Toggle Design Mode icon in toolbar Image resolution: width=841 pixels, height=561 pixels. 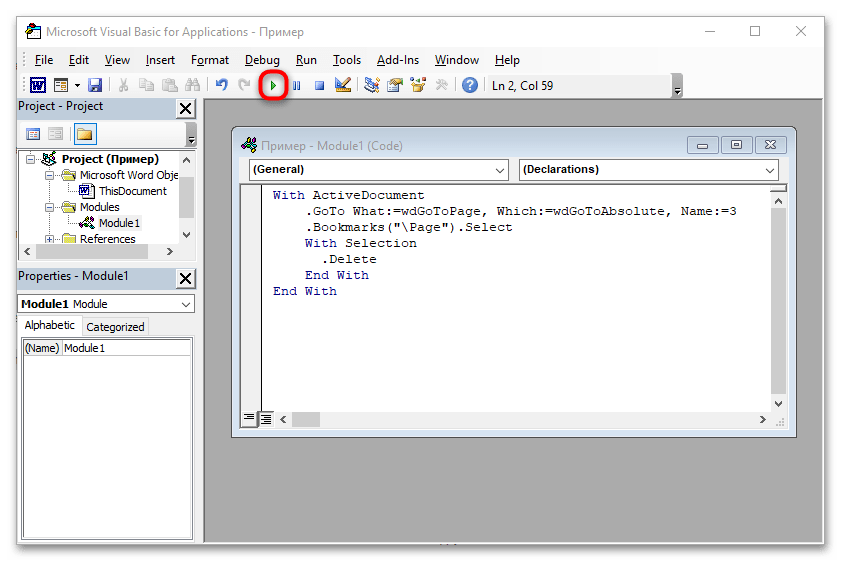coord(343,86)
